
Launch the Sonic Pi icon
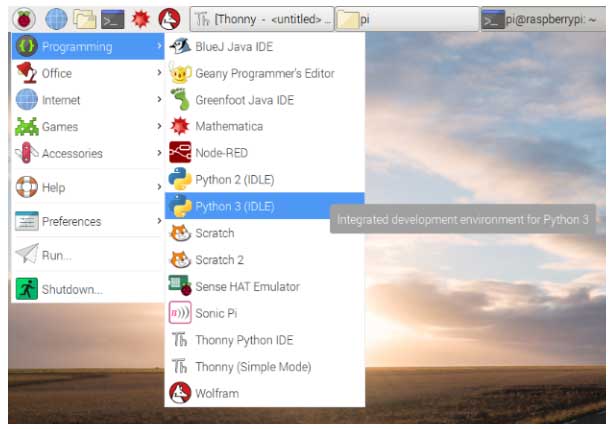click(180, 313)
